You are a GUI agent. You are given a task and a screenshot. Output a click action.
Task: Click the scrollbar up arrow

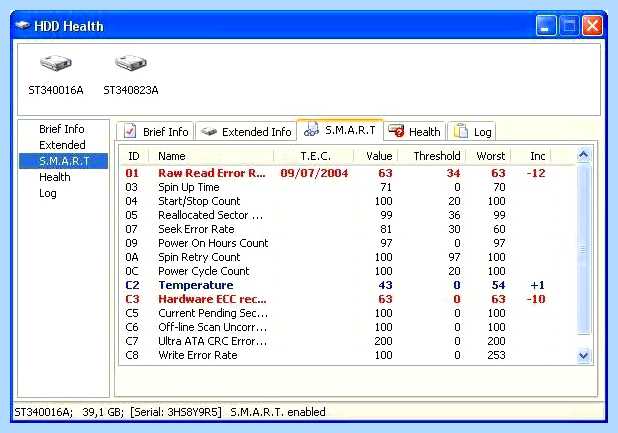pyautogui.click(x=583, y=155)
